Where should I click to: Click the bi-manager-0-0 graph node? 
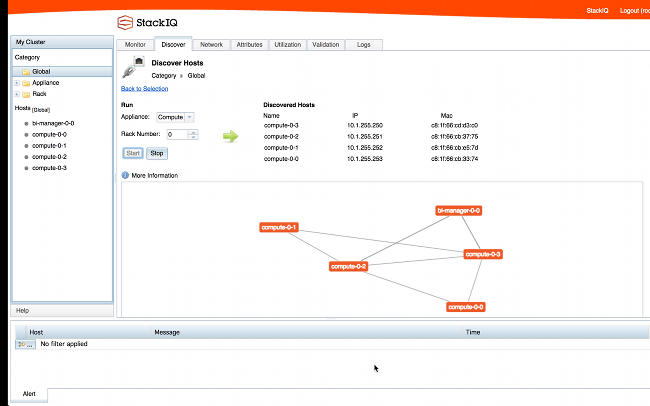tap(458, 211)
